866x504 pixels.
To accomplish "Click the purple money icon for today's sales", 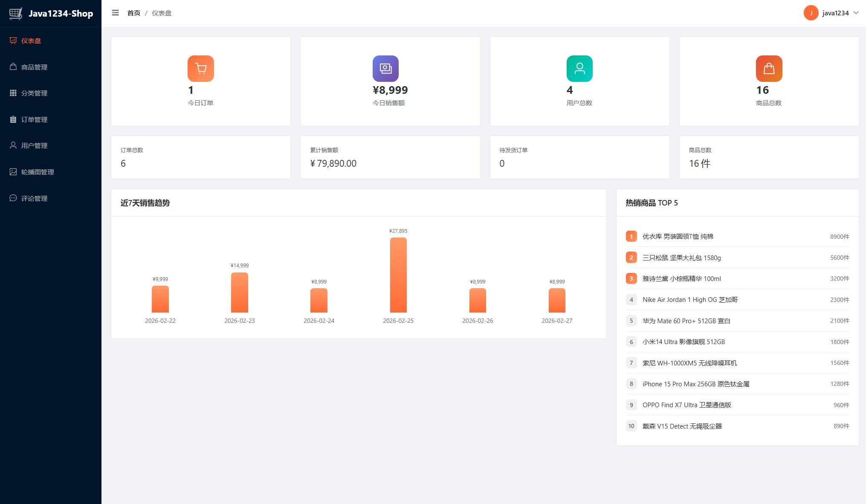I will (x=385, y=68).
